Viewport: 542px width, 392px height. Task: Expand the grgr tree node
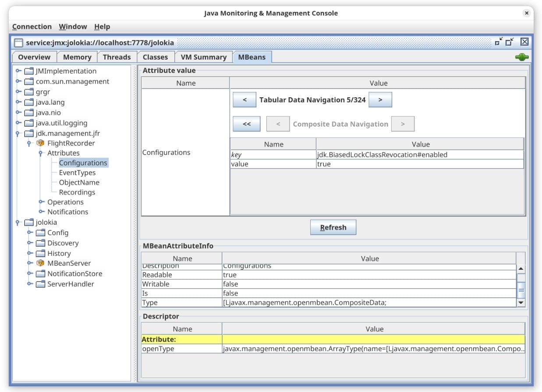click(x=18, y=92)
